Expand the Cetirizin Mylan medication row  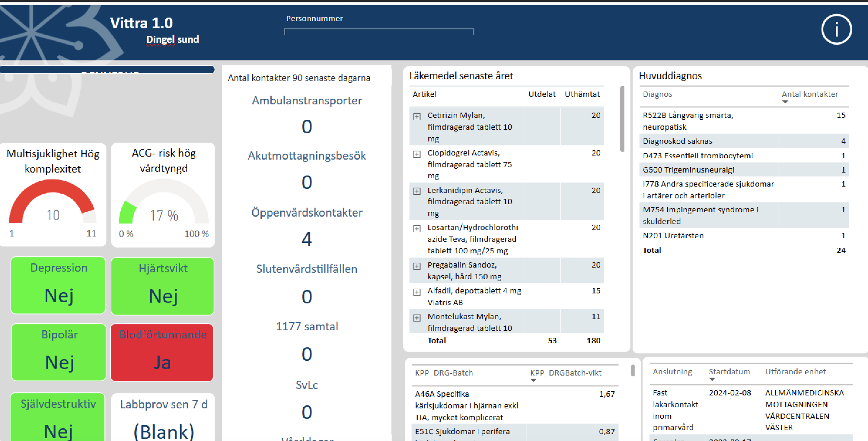[x=417, y=116]
